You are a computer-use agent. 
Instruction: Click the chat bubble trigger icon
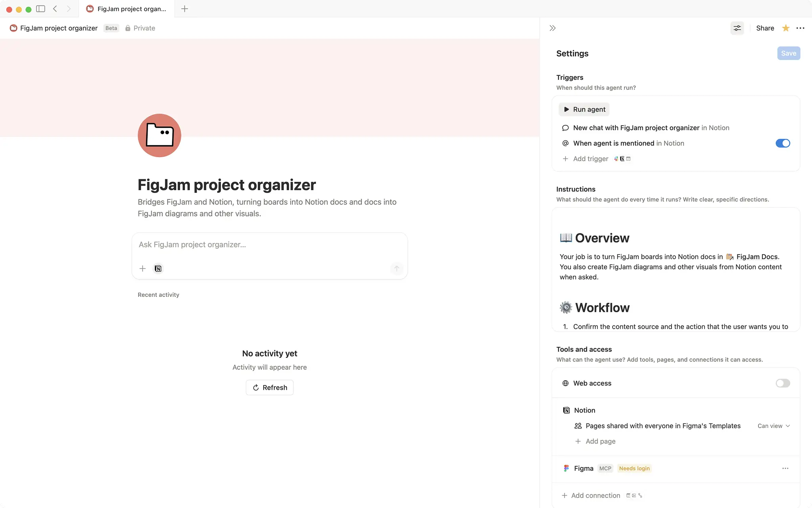tap(565, 128)
